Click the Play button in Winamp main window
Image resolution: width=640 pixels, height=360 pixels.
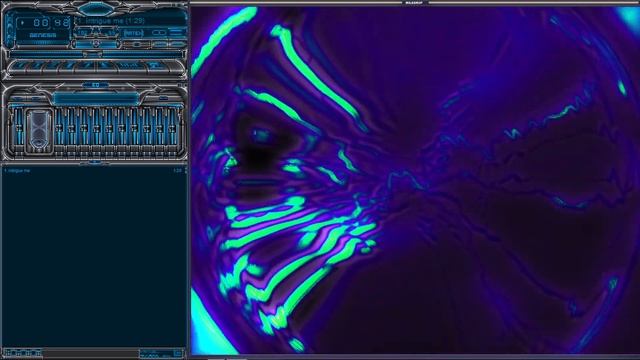pyautogui.click(x=35, y=65)
